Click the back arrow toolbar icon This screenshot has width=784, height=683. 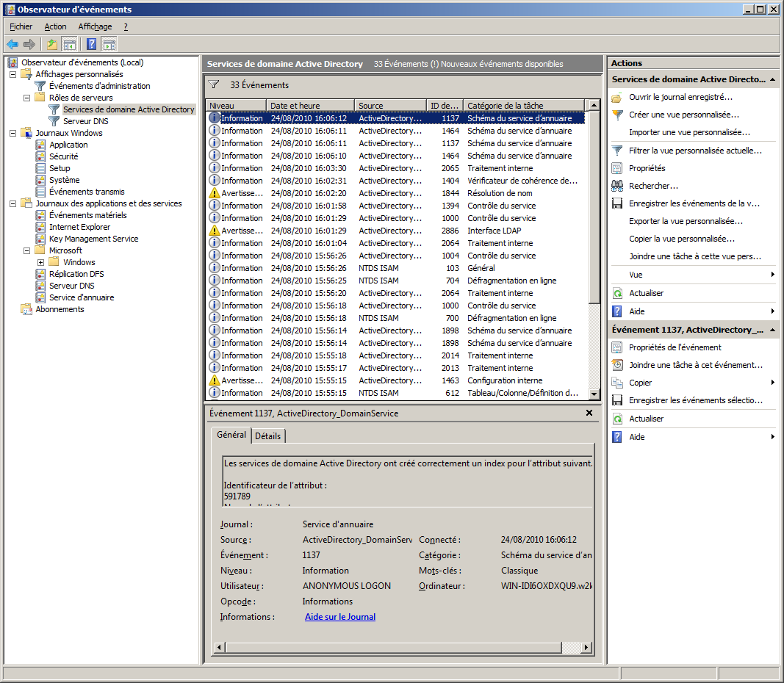pyautogui.click(x=12, y=44)
